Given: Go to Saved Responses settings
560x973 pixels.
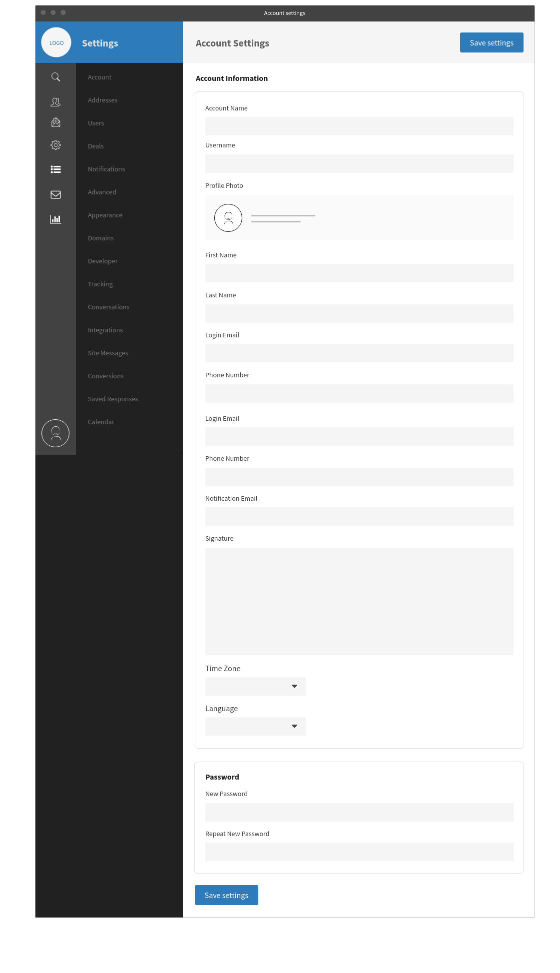Looking at the screenshot, I should point(113,399).
